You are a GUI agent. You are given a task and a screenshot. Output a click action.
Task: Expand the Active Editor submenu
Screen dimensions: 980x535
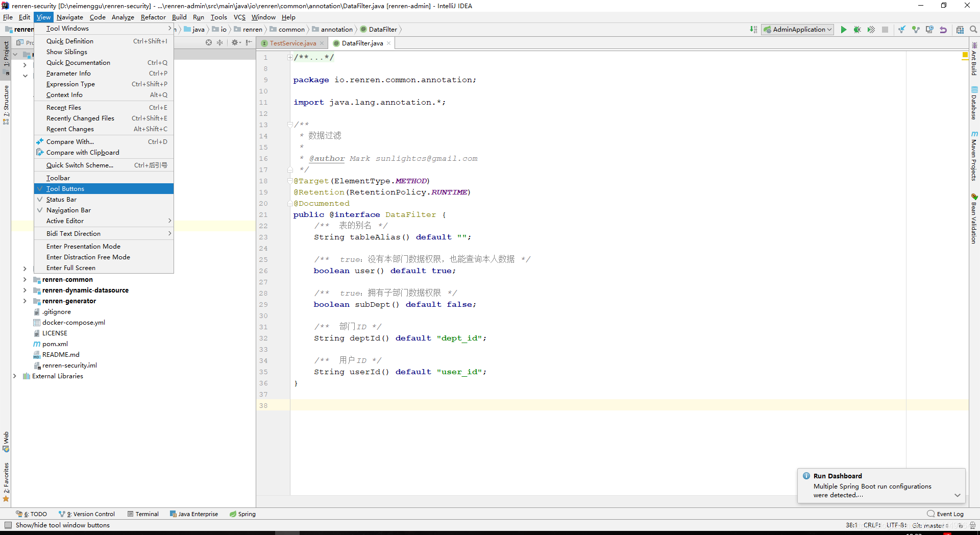[104, 221]
